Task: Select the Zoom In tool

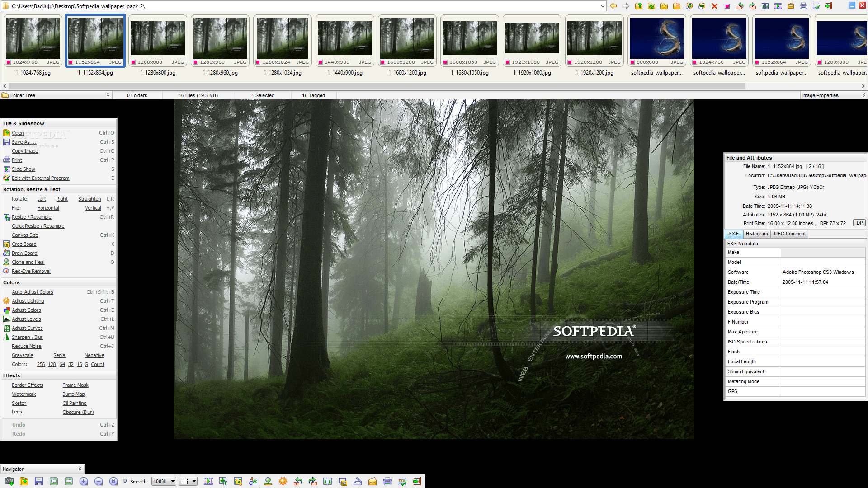Action: pyautogui.click(x=84, y=481)
